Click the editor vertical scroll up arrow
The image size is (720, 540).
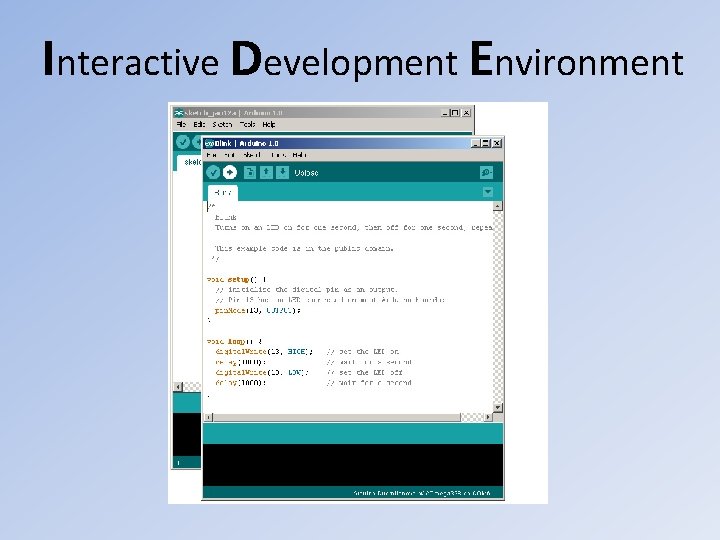pos(498,206)
